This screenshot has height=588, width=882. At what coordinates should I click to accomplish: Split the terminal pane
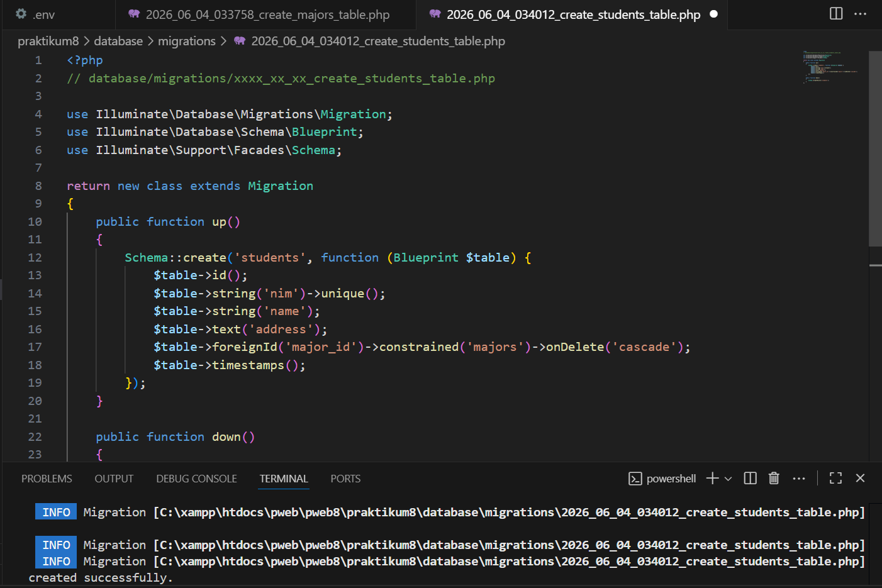coord(750,479)
